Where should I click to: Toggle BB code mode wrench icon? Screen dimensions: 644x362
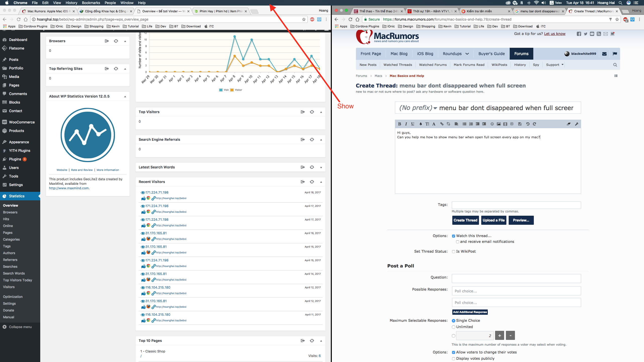click(577, 124)
